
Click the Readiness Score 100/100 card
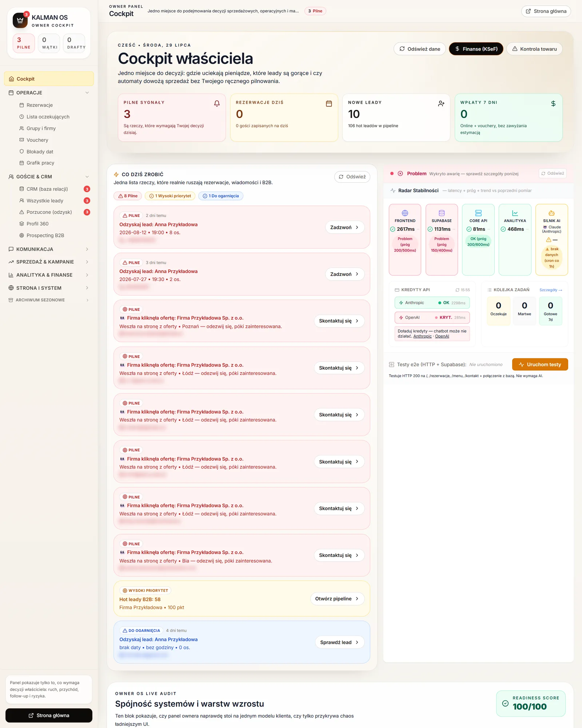click(x=531, y=703)
